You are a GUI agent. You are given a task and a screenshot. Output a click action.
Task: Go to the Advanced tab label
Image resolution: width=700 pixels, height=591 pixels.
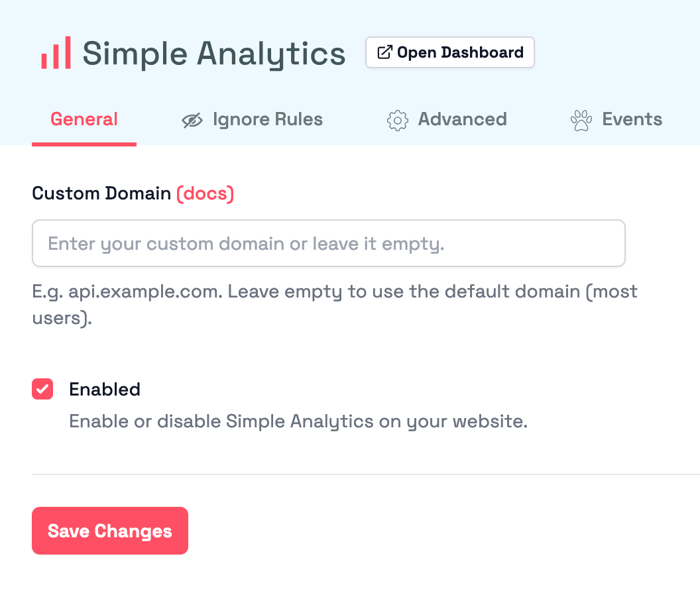click(x=462, y=119)
